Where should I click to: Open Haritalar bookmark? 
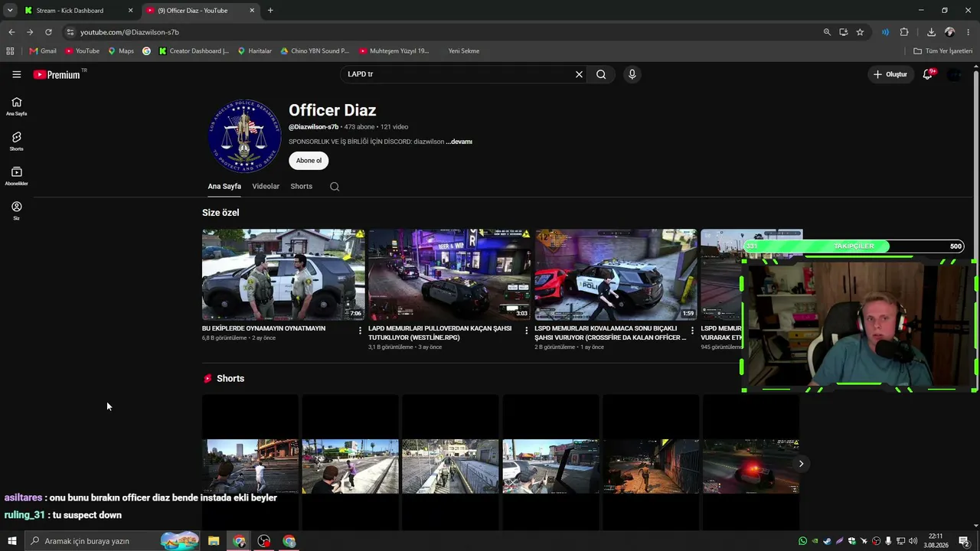click(255, 51)
